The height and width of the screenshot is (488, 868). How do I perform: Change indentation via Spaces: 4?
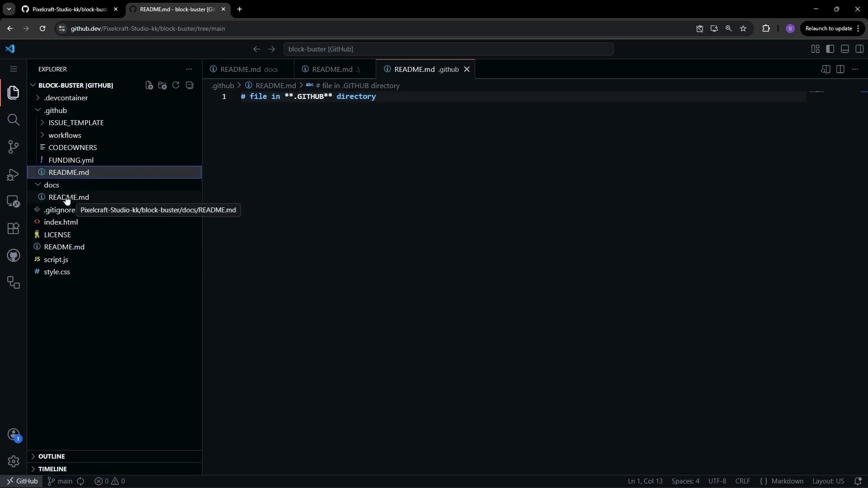coord(685,481)
